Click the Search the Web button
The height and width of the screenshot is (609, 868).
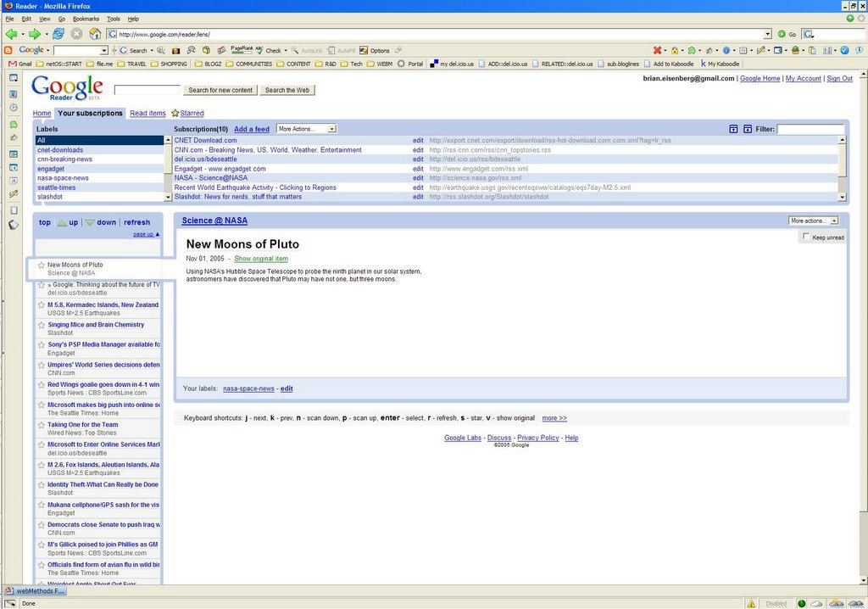tap(287, 90)
